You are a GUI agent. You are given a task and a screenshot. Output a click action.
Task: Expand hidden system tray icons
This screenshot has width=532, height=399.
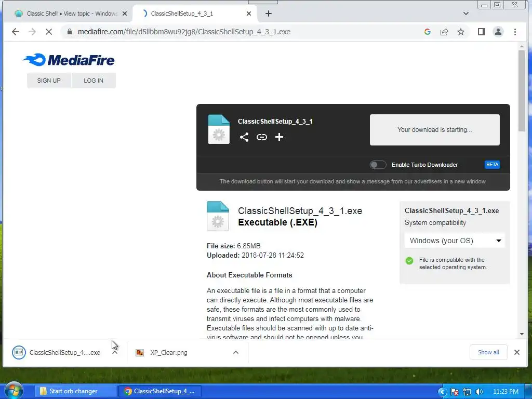442,392
